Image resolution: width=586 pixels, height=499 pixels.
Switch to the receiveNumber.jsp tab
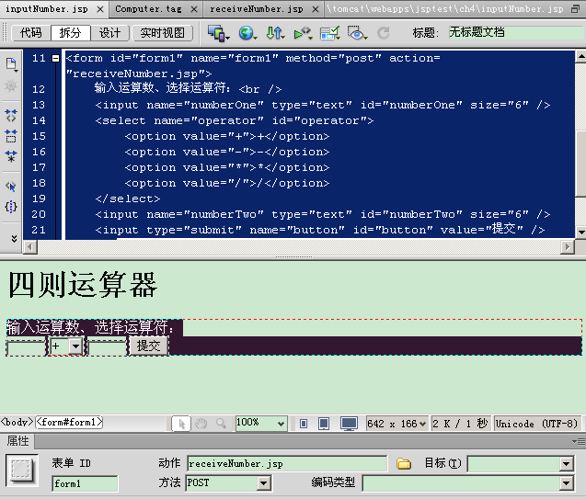pos(256,9)
